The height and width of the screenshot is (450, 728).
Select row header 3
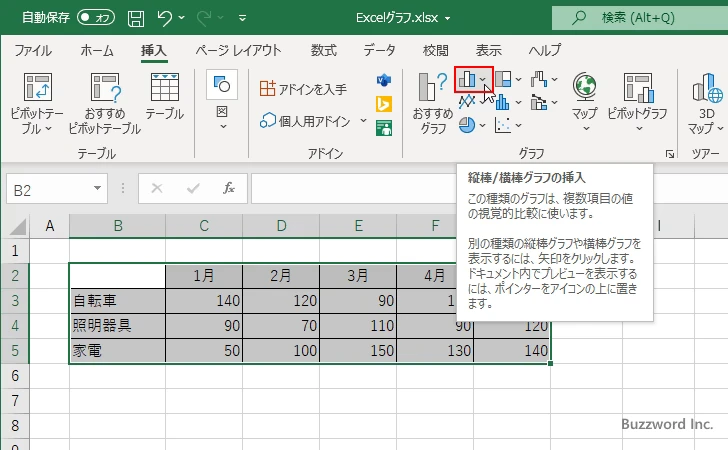pyautogui.click(x=15, y=300)
